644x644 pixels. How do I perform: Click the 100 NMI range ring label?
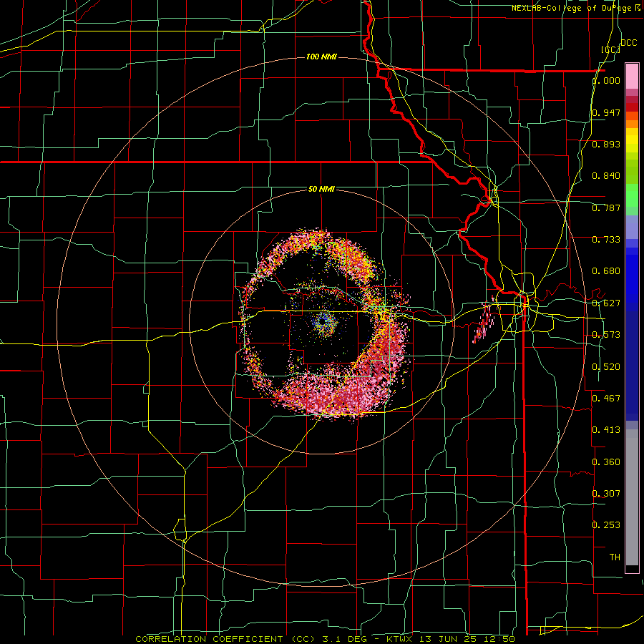pyautogui.click(x=321, y=57)
